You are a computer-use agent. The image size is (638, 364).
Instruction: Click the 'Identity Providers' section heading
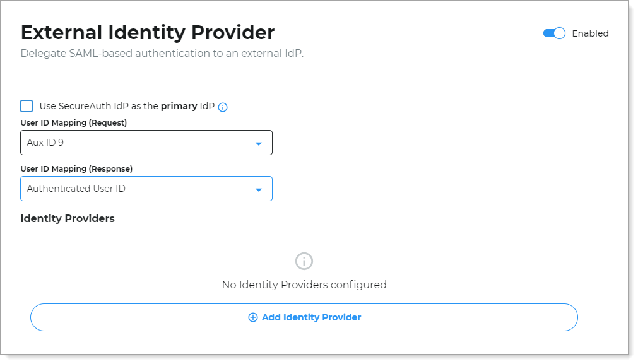68,219
